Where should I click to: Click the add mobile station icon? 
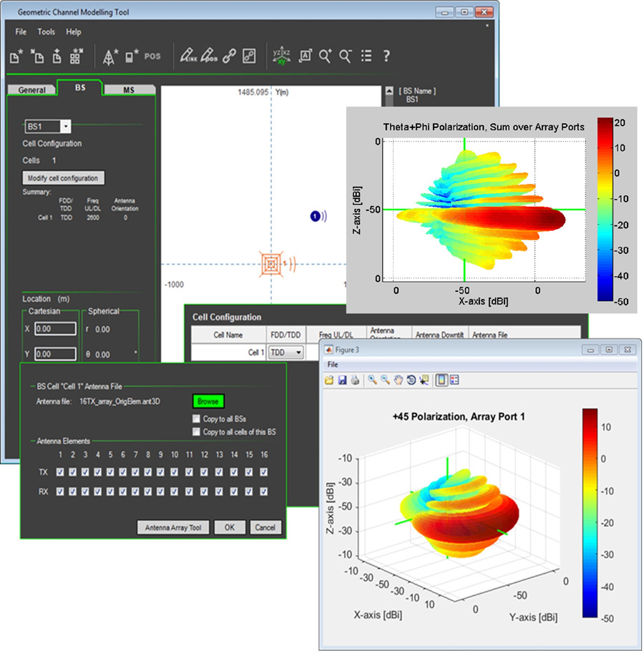pos(132,57)
